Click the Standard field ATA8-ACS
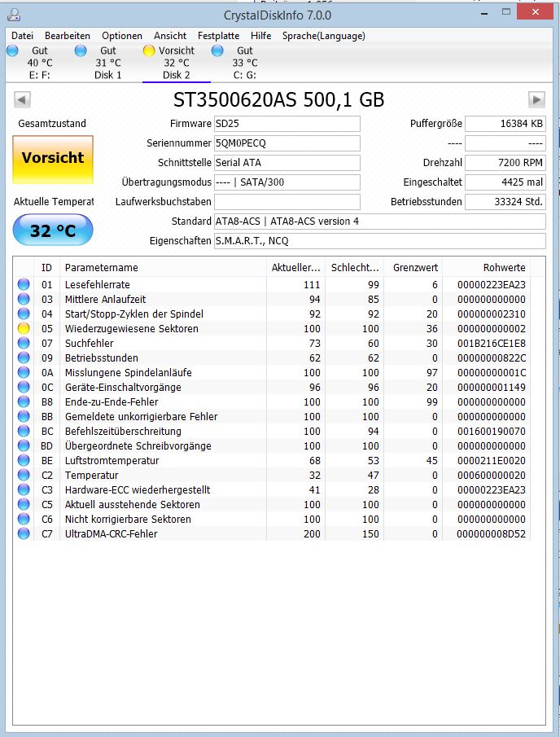This screenshot has width=560, height=737. pos(380,222)
